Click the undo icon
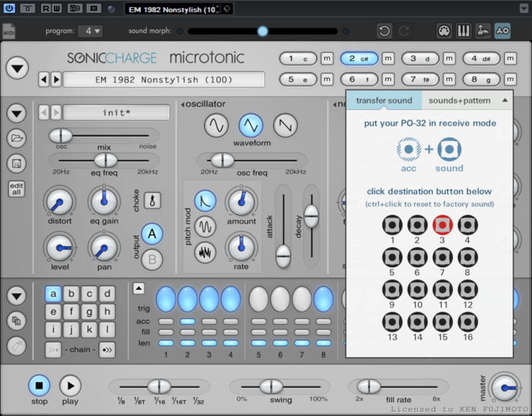This screenshot has width=532, height=416. (x=384, y=31)
